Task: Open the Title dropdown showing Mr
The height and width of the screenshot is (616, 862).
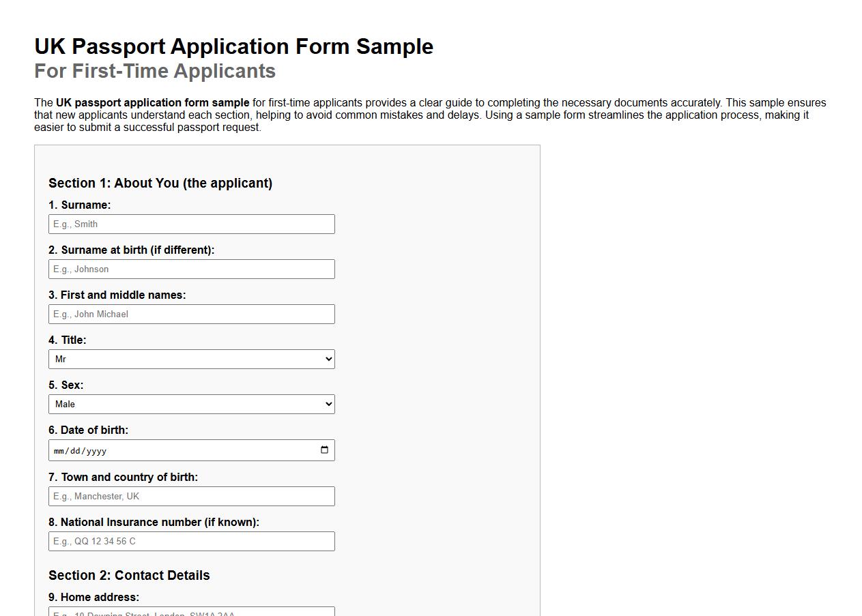Action: coord(191,359)
